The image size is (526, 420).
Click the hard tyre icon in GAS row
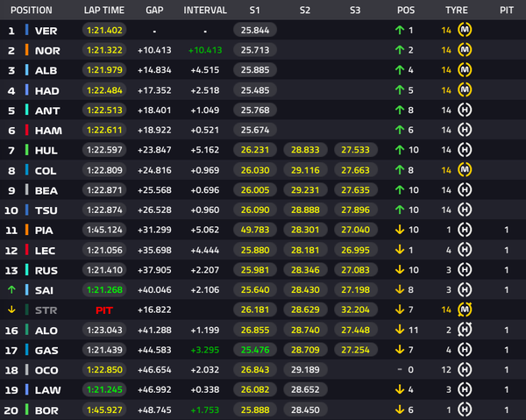465,350
